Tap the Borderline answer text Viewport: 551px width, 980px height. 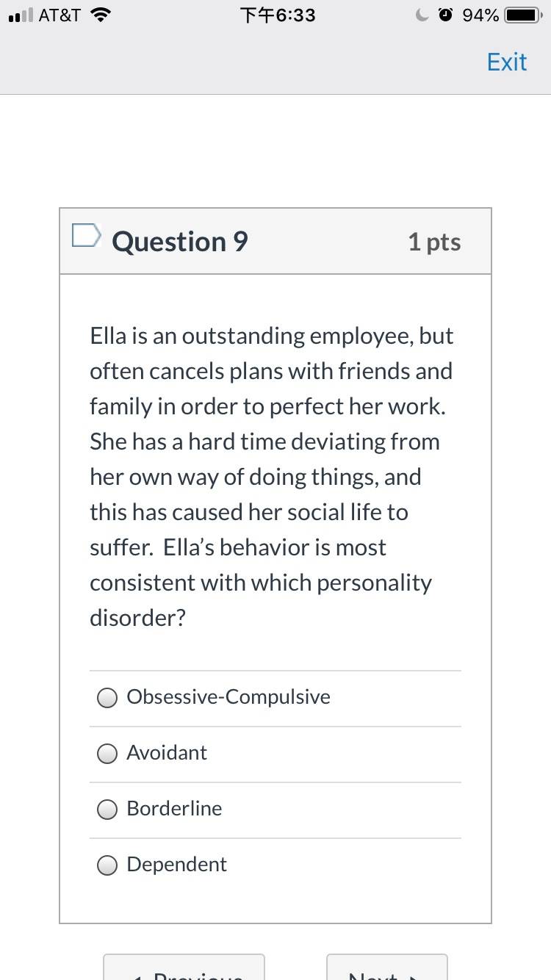174,808
